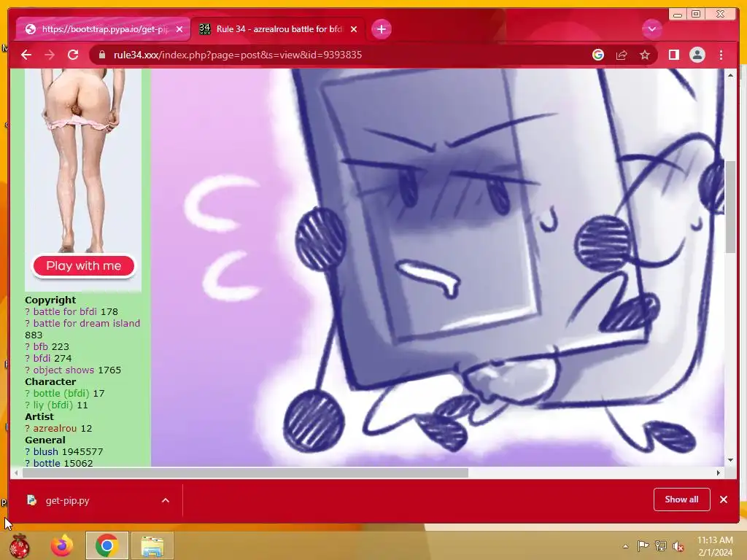
Task: Open the 'bottle (bfdi)' character tag
Action: [x=61, y=393]
